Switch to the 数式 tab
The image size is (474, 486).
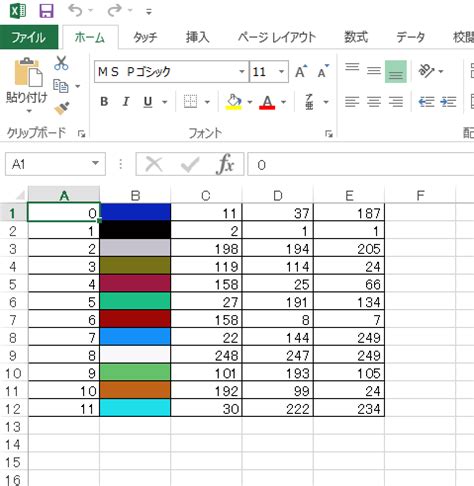coord(356,37)
